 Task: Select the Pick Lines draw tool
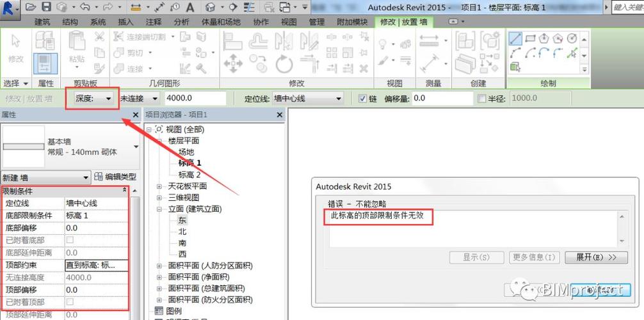572,52
